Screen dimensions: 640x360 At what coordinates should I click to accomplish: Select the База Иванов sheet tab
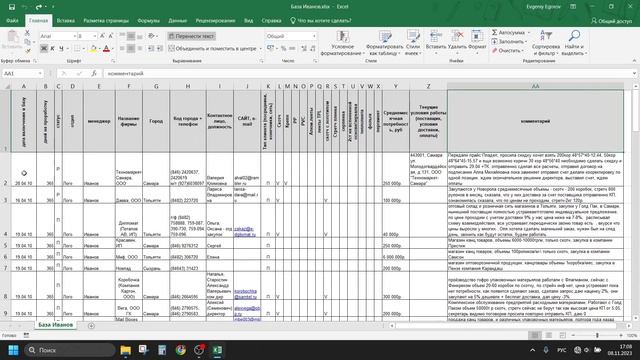coord(56,325)
